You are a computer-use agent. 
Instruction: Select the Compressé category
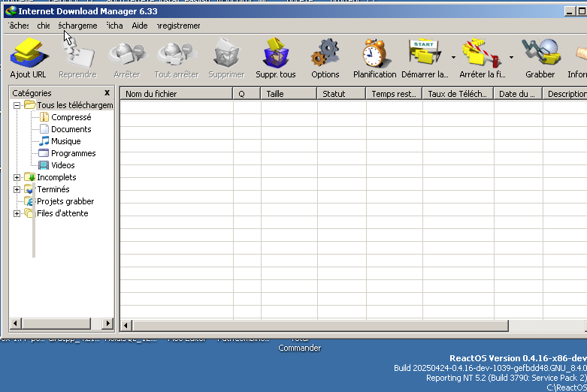[x=71, y=117]
